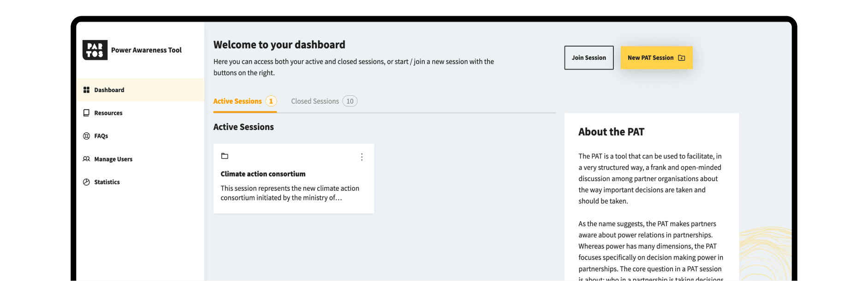
Task: Select the Active Sessions tab
Action: point(238,101)
